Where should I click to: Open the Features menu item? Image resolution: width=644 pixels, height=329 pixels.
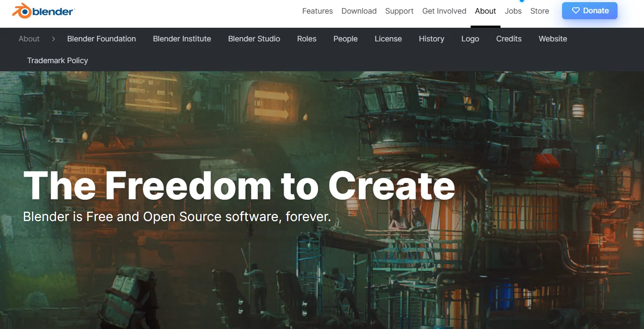click(317, 11)
